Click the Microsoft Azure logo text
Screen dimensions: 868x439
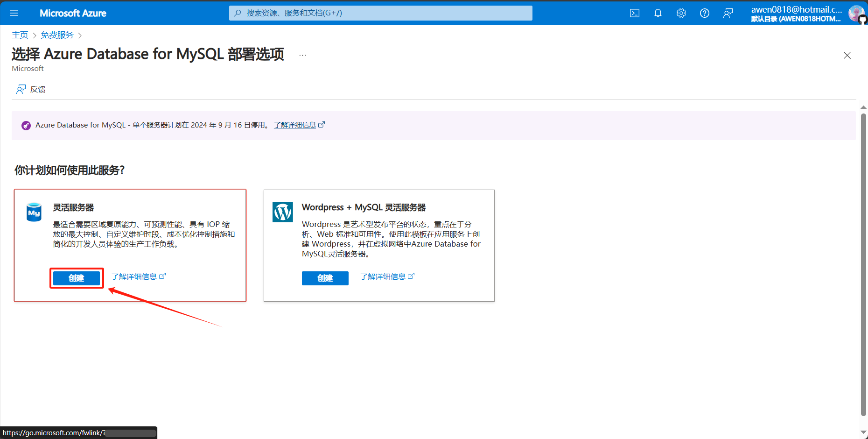point(73,13)
